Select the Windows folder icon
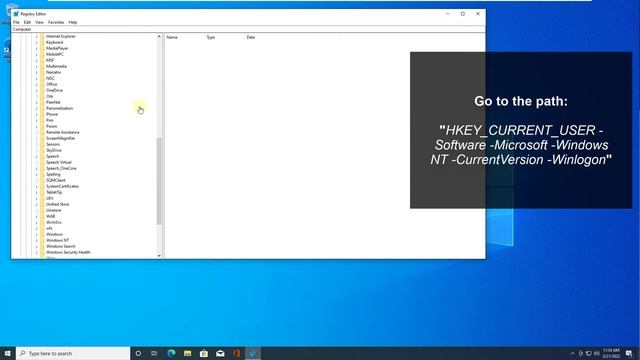This screenshot has height=360, width=640. click(x=42, y=234)
